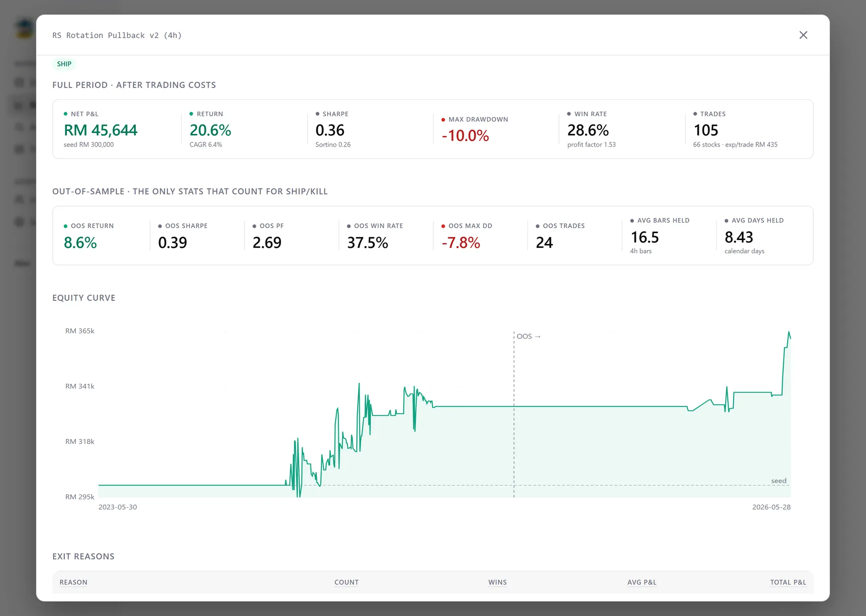This screenshot has width=866, height=616.
Task: Click the '4h bars' subtext
Action: 641,251
